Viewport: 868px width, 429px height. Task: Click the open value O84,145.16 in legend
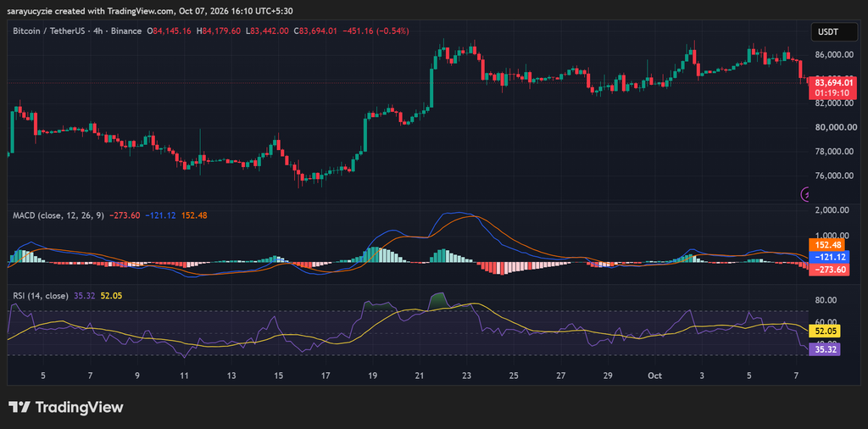(x=169, y=31)
